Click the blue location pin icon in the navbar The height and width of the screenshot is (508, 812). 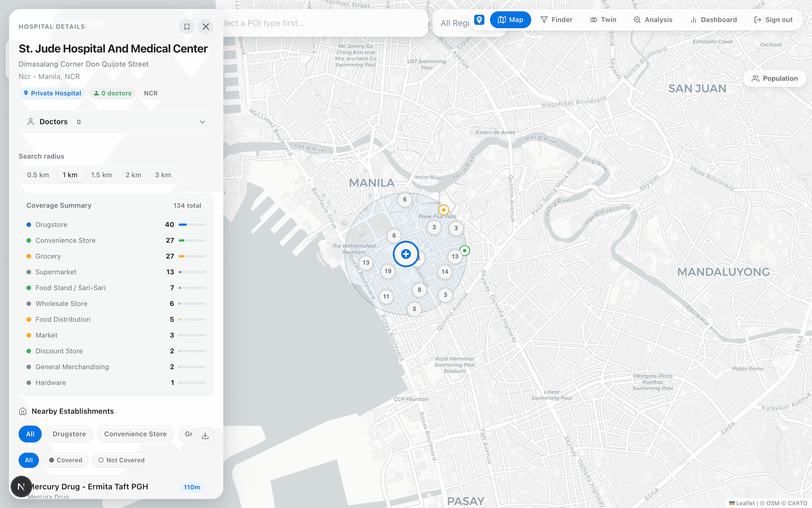pyautogui.click(x=479, y=20)
